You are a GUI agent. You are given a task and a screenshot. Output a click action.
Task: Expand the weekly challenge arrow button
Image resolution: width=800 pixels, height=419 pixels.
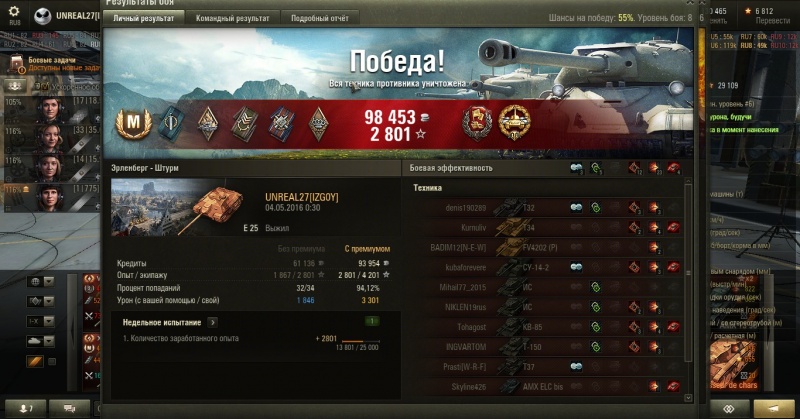(213, 323)
